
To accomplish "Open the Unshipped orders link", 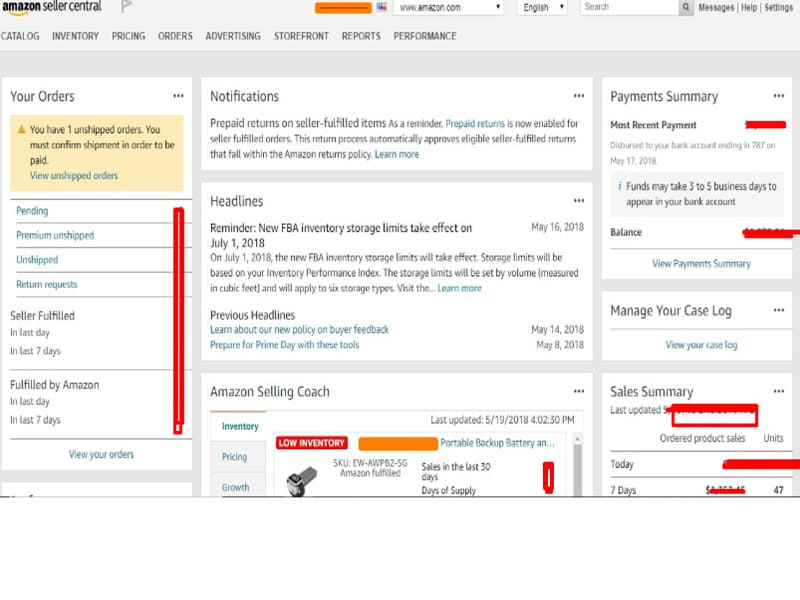I will tap(37, 260).
